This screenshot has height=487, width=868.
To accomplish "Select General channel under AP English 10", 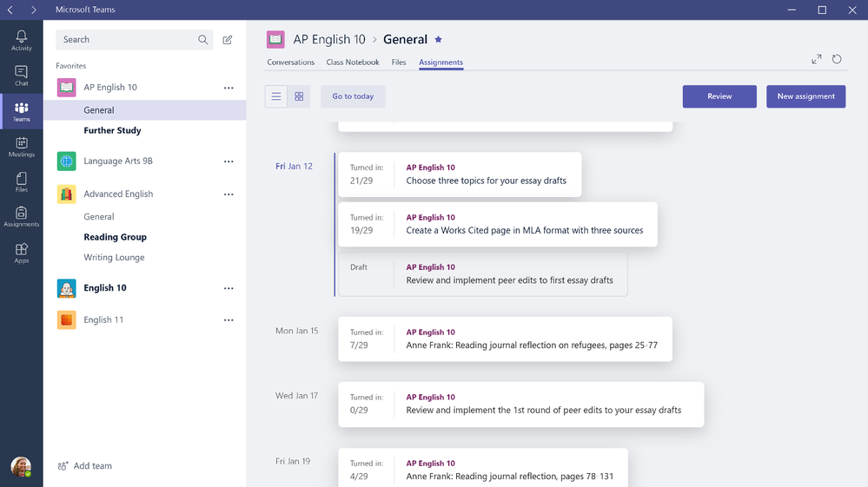I will 144,110.
